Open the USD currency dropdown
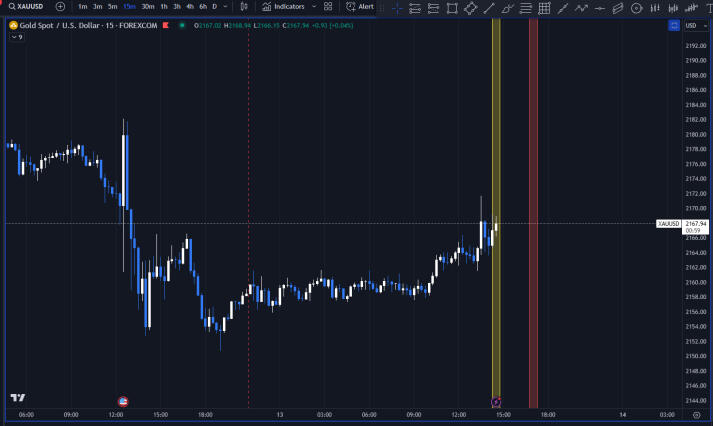Screen dimensions: 713x426 (691, 25)
